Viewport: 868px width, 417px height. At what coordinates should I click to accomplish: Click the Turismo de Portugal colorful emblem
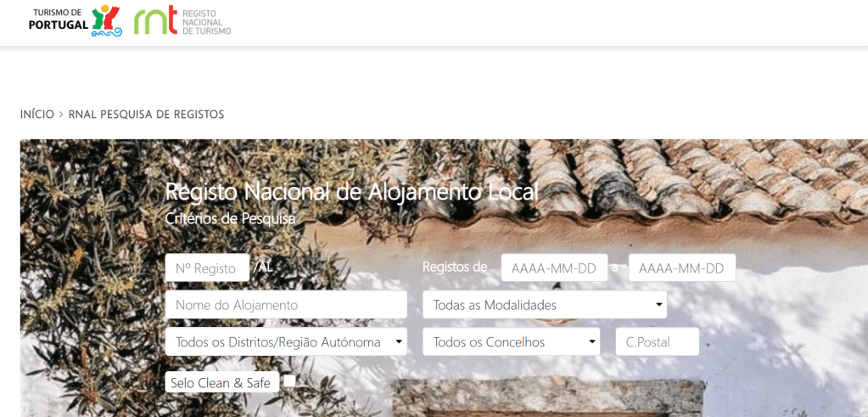(x=106, y=21)
